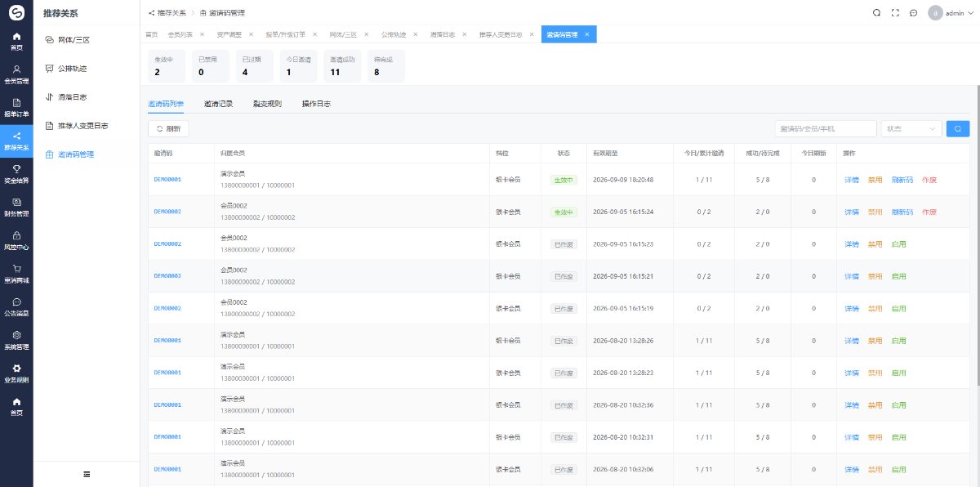Open the header chat messages icon
The width and height of the screenshot is (980, 487).
tap(913, 13)
